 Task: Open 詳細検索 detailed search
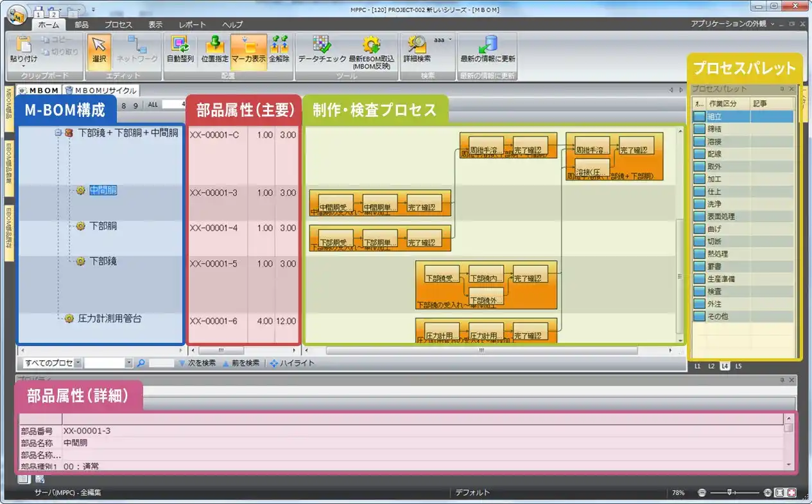coord(417,44)
